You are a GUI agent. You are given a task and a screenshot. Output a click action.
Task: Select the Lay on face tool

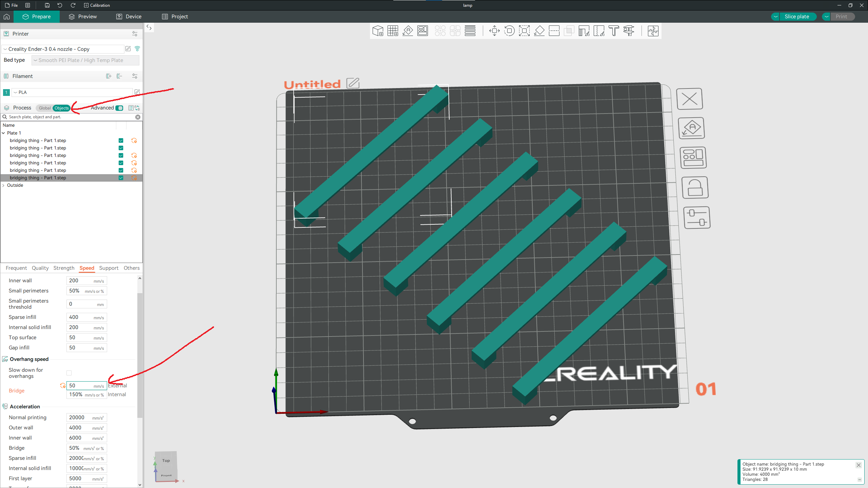click(x=539, y=31)
